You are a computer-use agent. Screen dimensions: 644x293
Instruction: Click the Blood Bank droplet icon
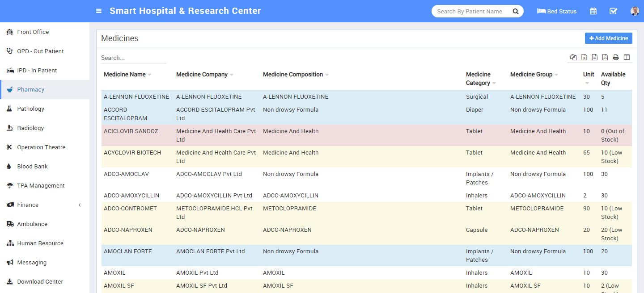(x=9, y=167)
